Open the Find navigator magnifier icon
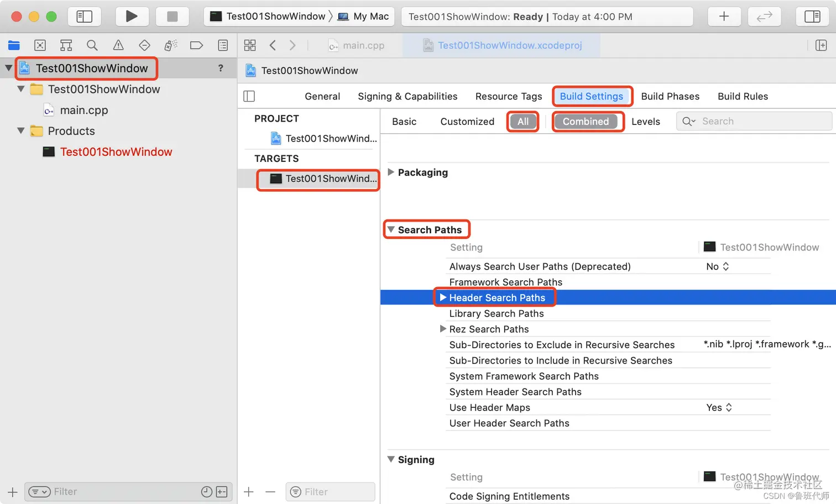Screen dimensions: 836x504 coord(92,45)
